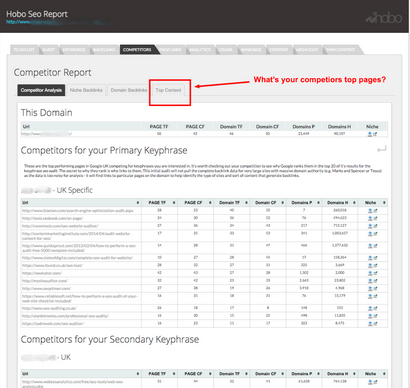The width and height of the screenshot is (410, 388).
Task: Open the BACKLINKS tab
Action: point(104,50)
